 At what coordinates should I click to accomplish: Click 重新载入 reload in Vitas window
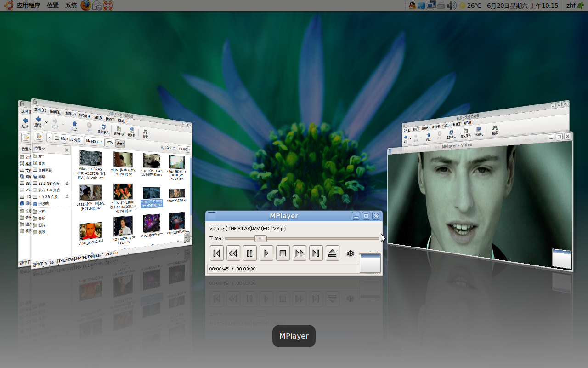pos(103,129)
